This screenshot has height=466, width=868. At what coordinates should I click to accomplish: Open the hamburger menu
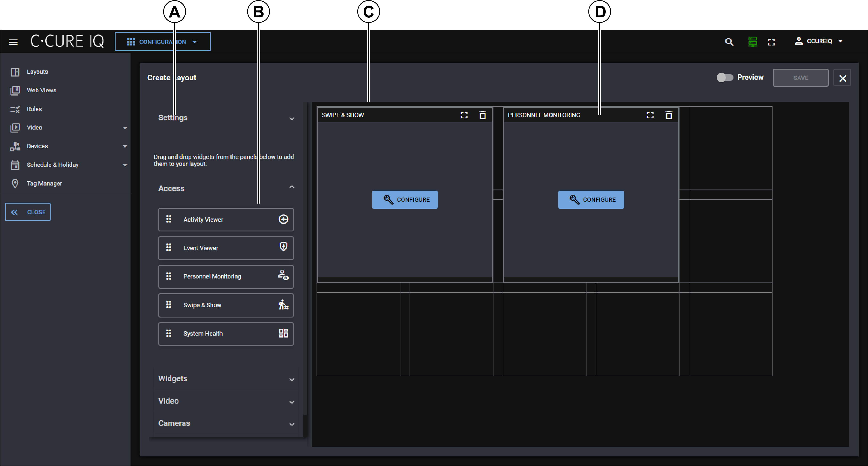click(13, 42)
